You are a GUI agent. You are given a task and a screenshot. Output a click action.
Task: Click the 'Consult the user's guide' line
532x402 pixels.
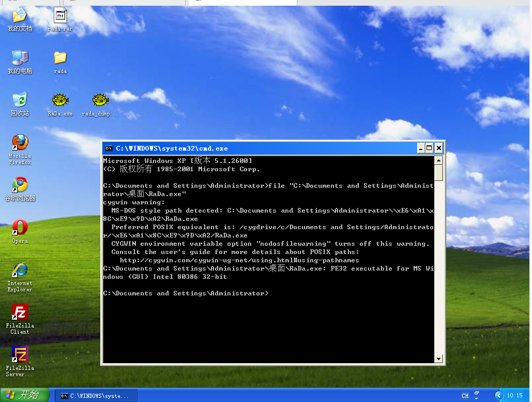235,252
